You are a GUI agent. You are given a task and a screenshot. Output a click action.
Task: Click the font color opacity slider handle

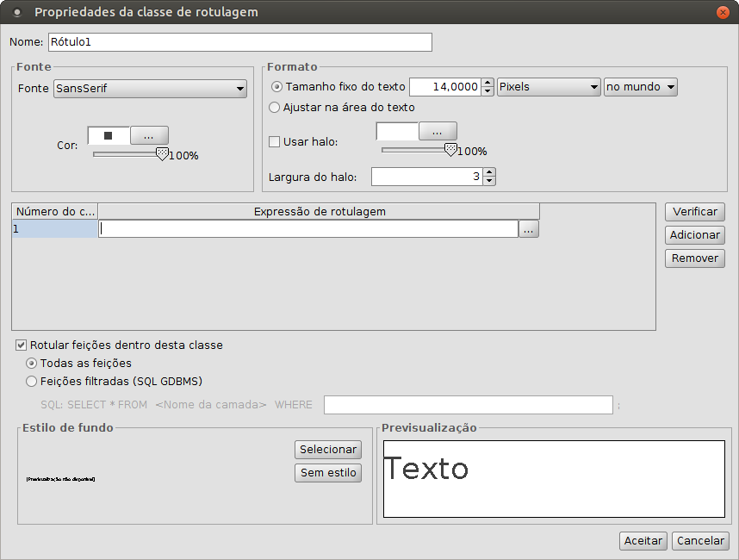161,153
